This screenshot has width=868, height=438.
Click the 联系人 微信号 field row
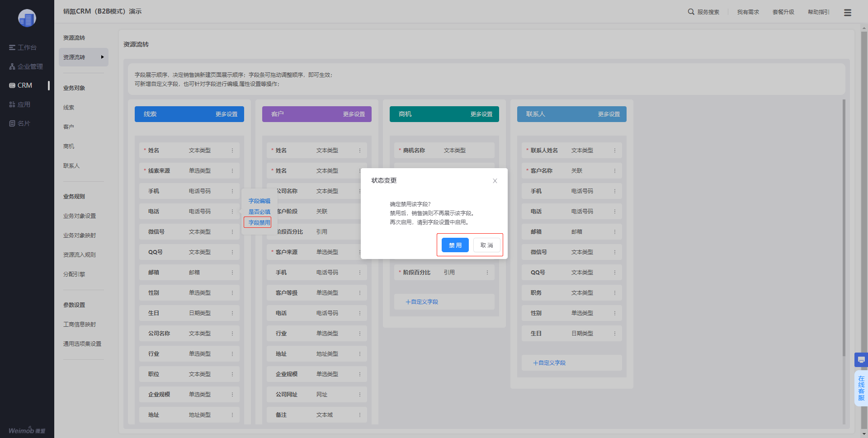(x=572, y=252)
